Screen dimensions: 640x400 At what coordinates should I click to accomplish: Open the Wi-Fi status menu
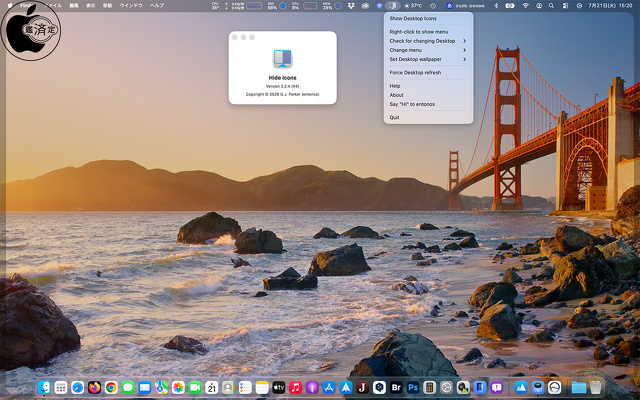tap(525, 6)
